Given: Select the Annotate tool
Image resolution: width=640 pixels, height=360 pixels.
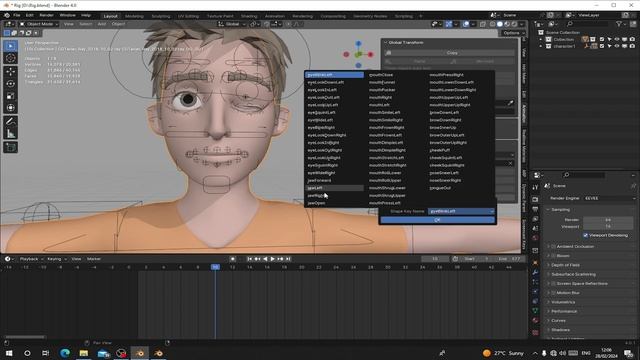Looking at the screenshot, I should coord(10,121).
